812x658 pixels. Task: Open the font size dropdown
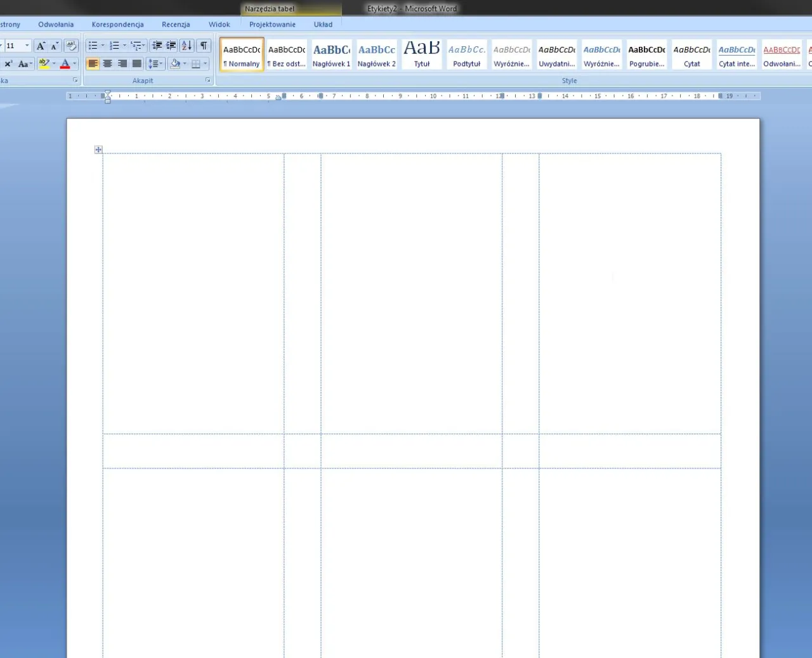tap(27, 46)
